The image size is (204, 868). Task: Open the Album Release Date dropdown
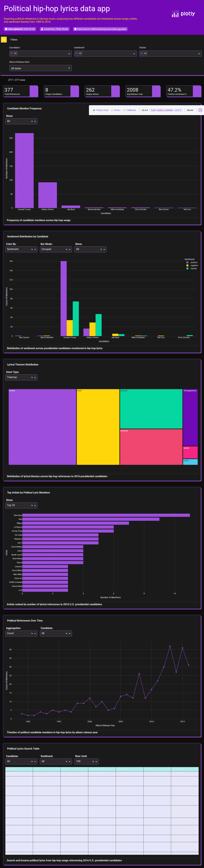[40, 68]
